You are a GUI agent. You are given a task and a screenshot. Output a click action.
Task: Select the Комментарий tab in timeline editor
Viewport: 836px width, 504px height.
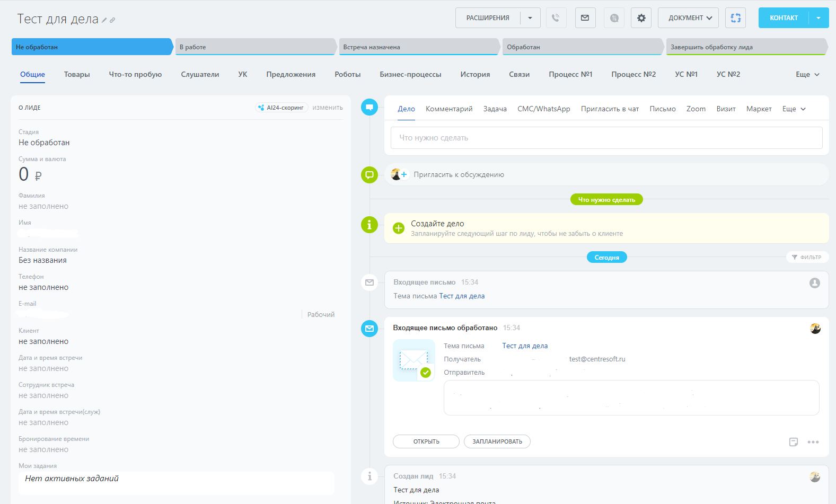coord(448,109)
